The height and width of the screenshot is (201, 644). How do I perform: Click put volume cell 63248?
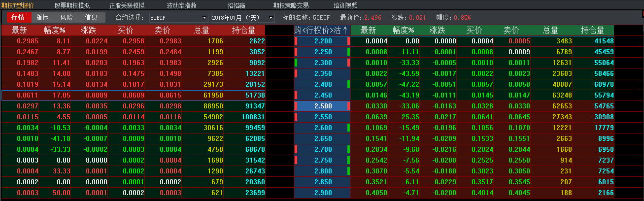pyautogui.click(x=562, y=95)
